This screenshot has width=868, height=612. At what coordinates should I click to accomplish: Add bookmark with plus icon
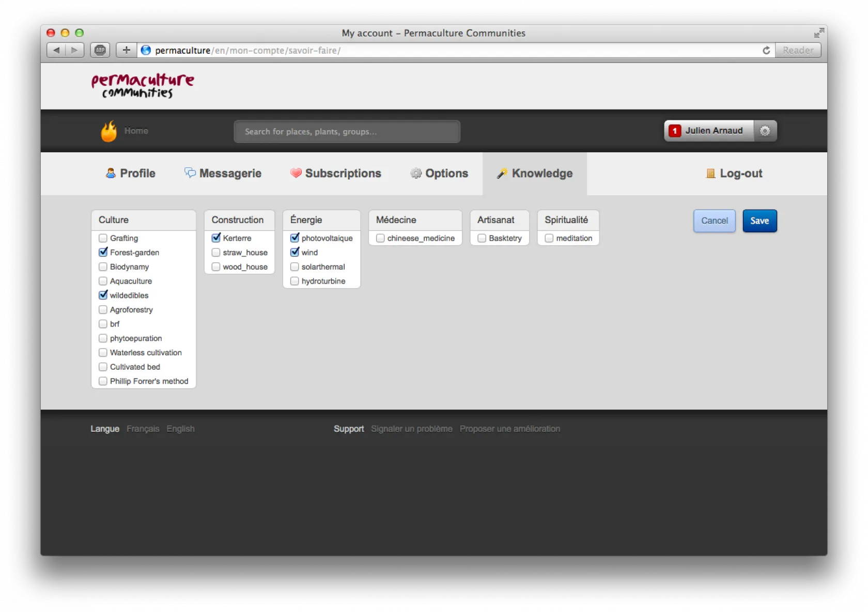pos(126,50)
